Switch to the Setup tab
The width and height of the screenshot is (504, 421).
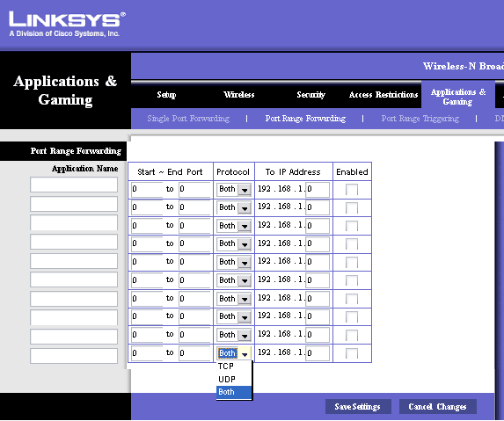(166, 95)
